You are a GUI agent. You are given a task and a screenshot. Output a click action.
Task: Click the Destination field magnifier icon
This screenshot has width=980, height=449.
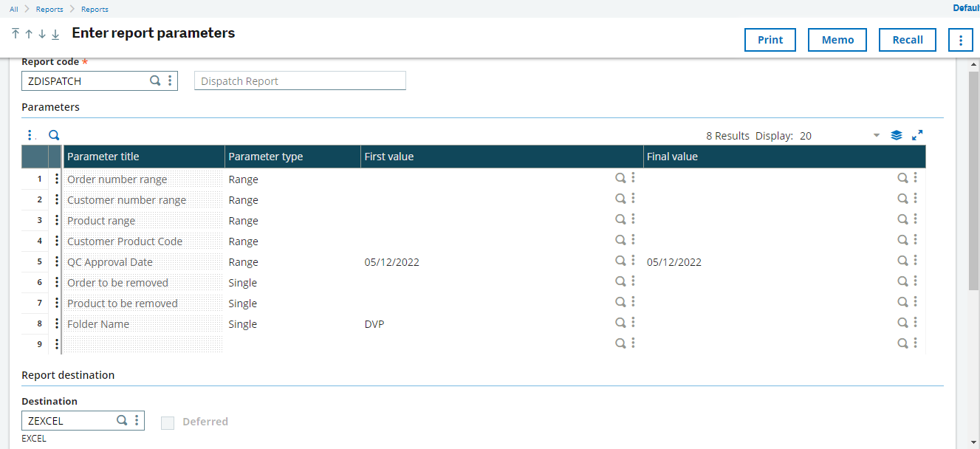122,420
